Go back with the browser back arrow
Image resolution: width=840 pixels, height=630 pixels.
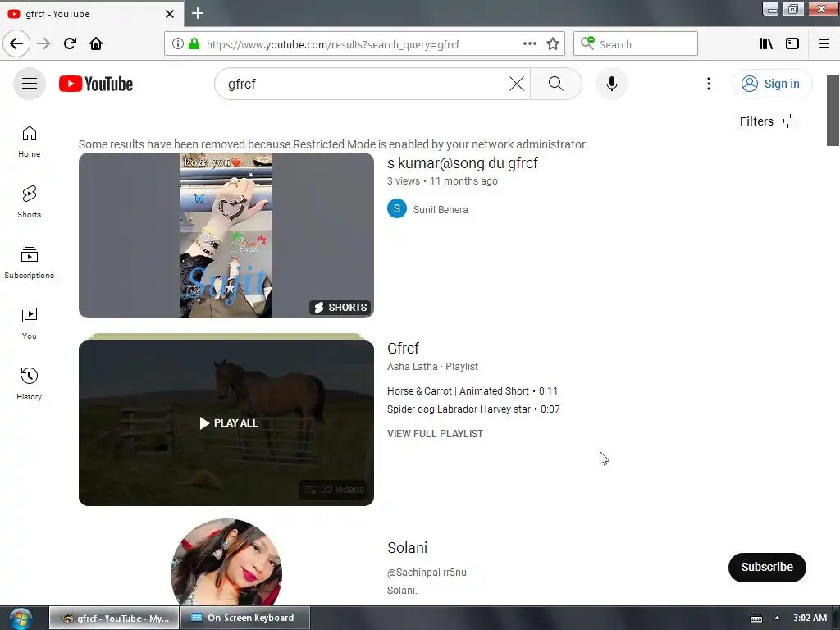click(x=16, y=43)
